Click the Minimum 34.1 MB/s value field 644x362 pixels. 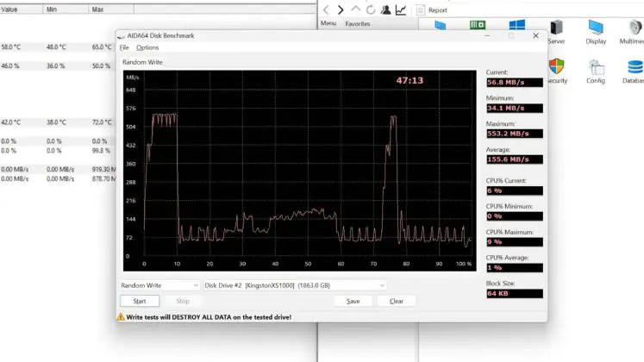tap(515, 108)
